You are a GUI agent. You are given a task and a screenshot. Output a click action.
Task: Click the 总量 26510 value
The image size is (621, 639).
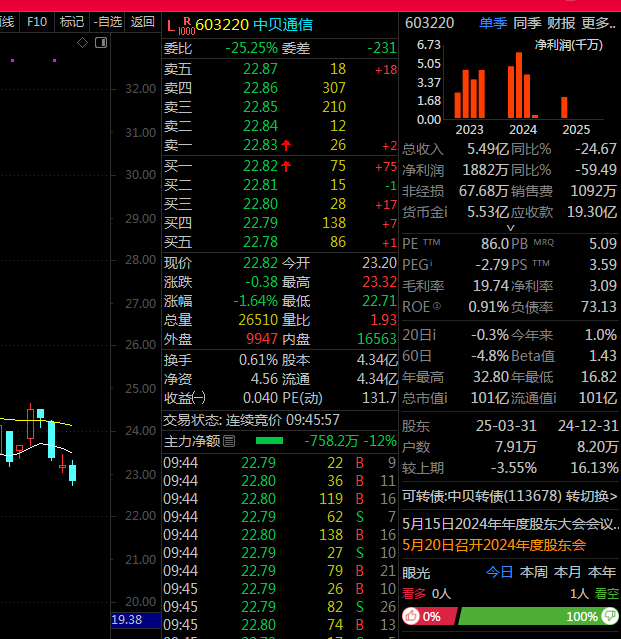click(258, 320)
